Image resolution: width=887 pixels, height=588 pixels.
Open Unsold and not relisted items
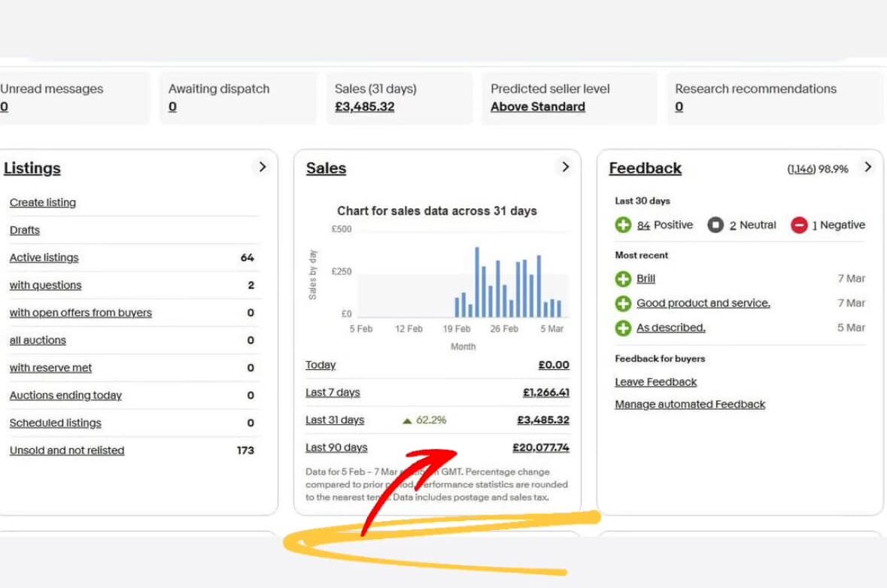point(67,450)
